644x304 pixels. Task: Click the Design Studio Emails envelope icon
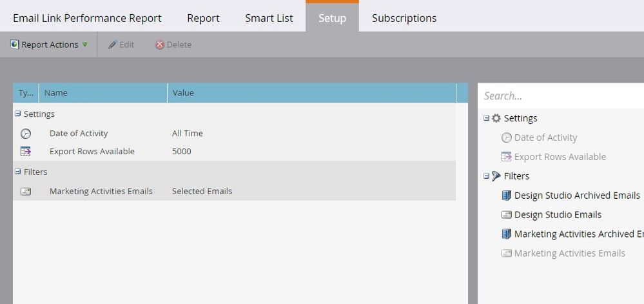tap(506, 215)
